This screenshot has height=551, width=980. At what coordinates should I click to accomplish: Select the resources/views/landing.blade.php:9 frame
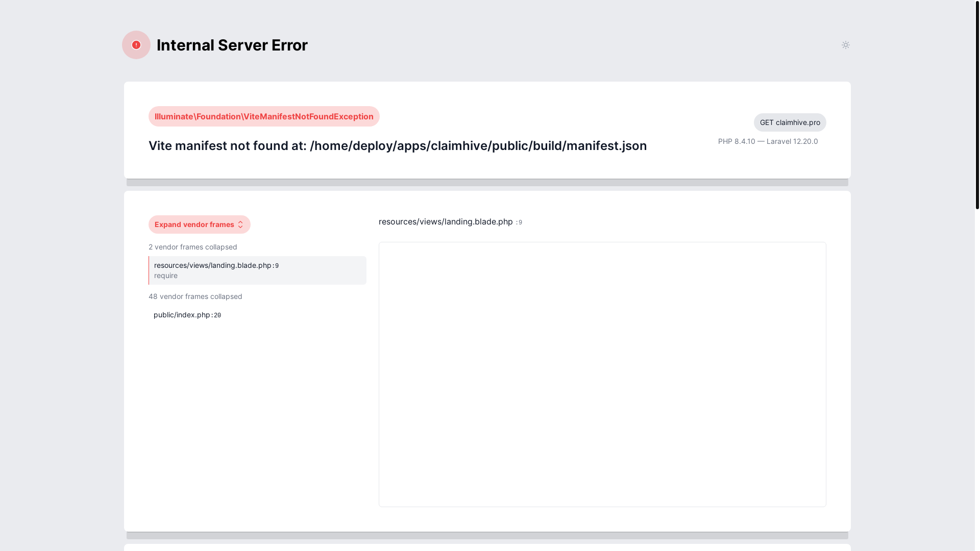[257, 270]
